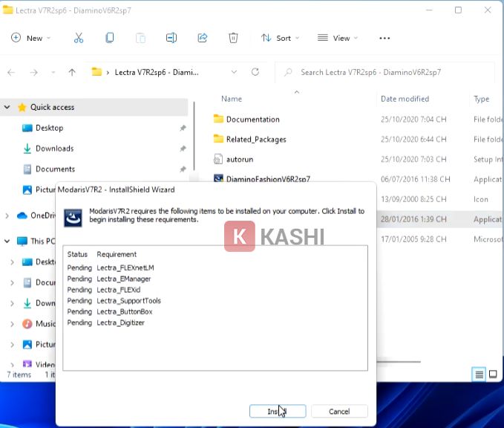The image size is (504, 428).
Task: Select the Documentation folder
Action: point(252,119)
